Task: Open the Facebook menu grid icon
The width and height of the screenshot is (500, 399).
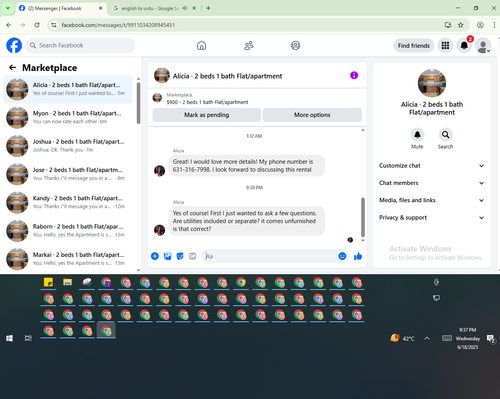Action: pyautogui.click(x=445, y=45)
